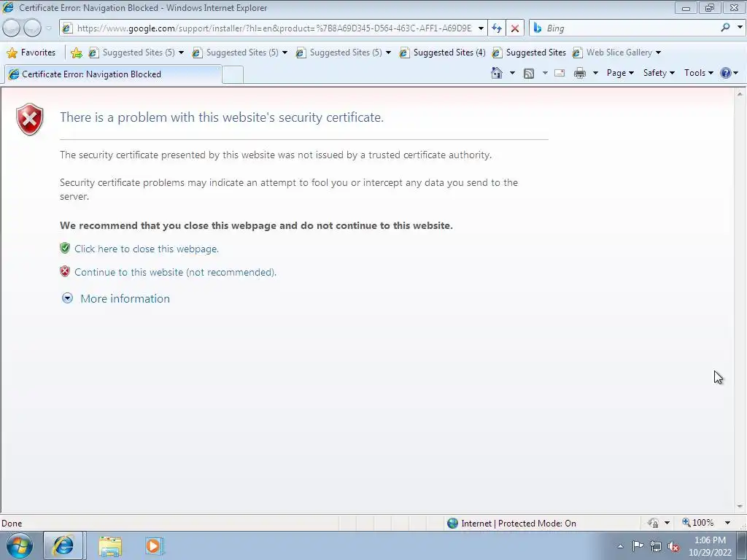Click Add to Favorites Bar star icon
This screenshot has height=560, width=747.
[76, 52]
